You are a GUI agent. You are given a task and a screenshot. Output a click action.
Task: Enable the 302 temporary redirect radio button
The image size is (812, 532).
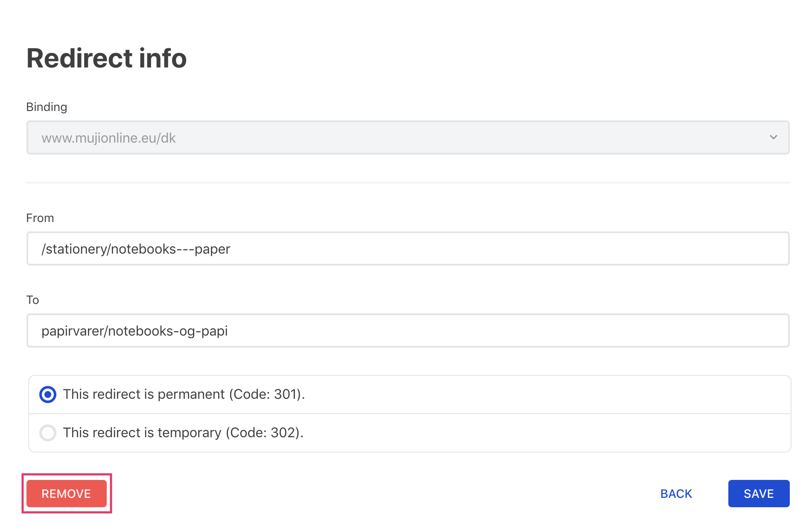[x=48, y=433]
